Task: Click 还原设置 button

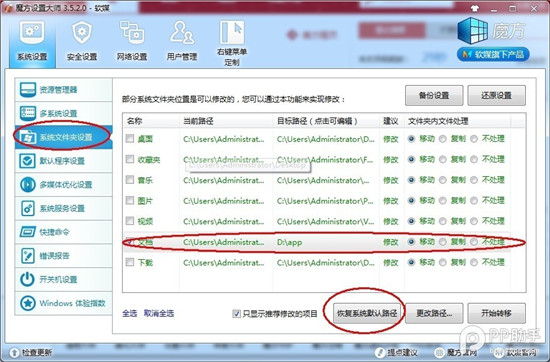Action: click(496, 95)
